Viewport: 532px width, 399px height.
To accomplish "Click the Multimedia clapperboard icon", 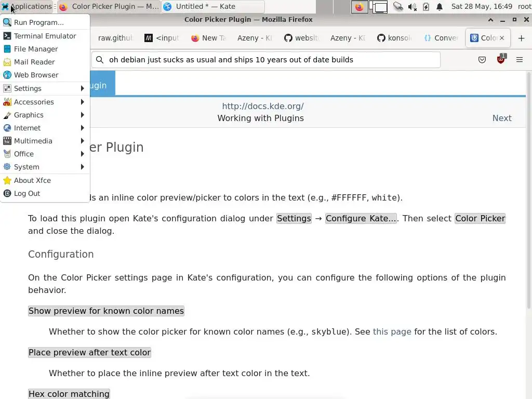I will click(7, 141).
